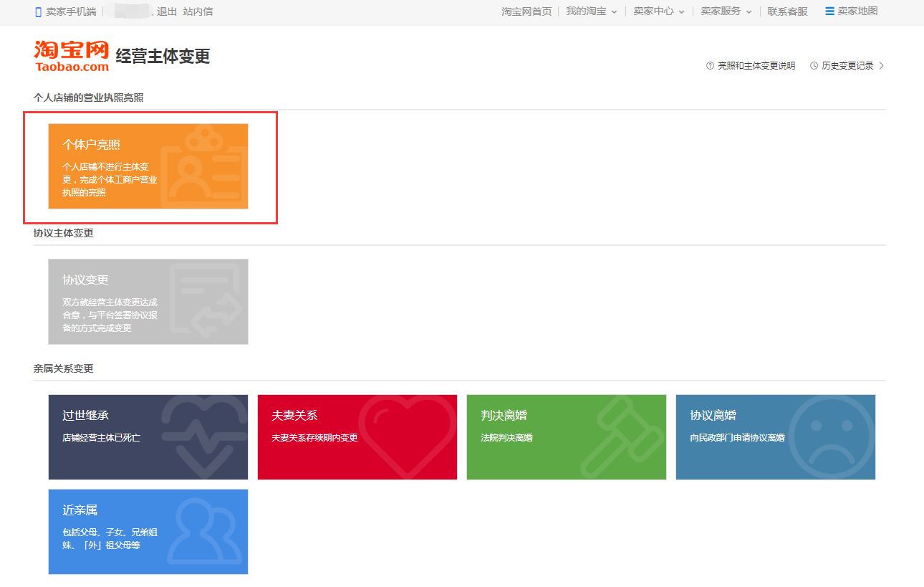Click the 退出 logout link
Image resolution: width=924 pixels, height=587 pixels.
coord(168,11)
